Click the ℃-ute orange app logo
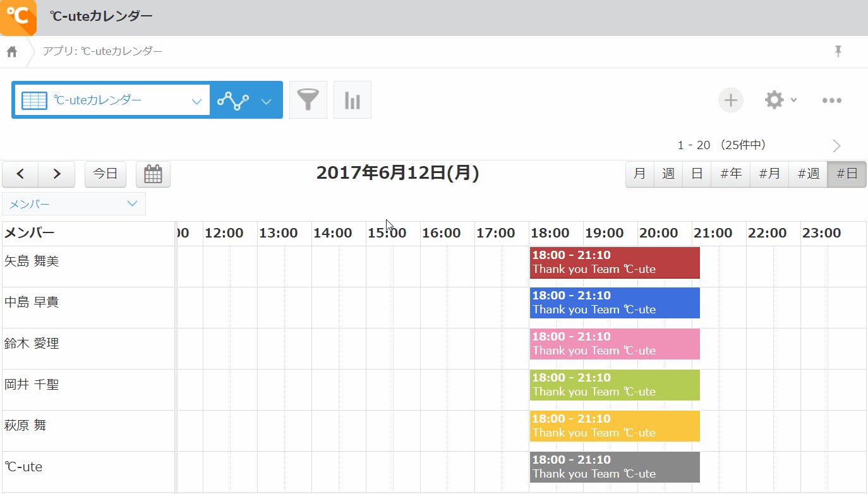This screenshot has height=494, width=868. pos(18,18)
